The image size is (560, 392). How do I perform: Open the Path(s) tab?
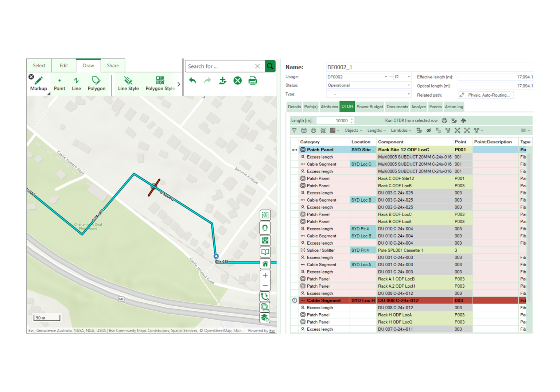click(311, 107)
